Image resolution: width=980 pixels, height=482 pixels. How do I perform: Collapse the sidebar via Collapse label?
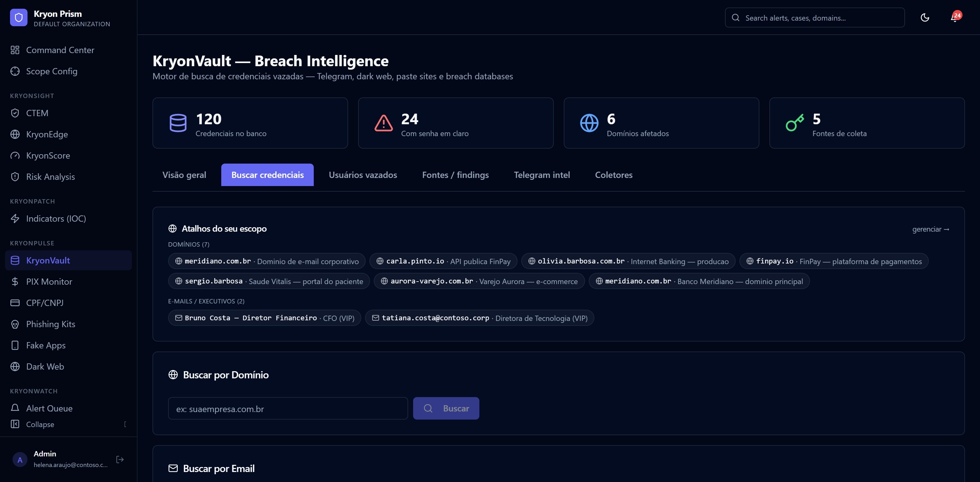[40, 425]
